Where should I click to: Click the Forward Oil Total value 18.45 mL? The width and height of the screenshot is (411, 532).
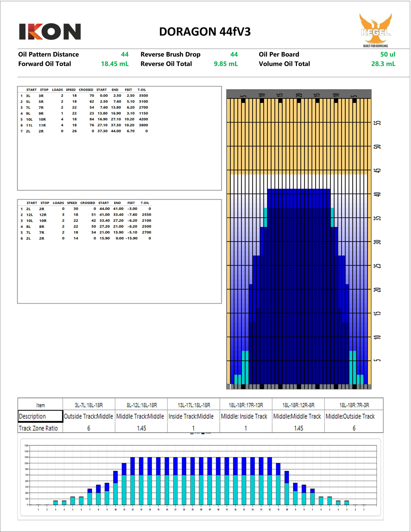(115, 64)
